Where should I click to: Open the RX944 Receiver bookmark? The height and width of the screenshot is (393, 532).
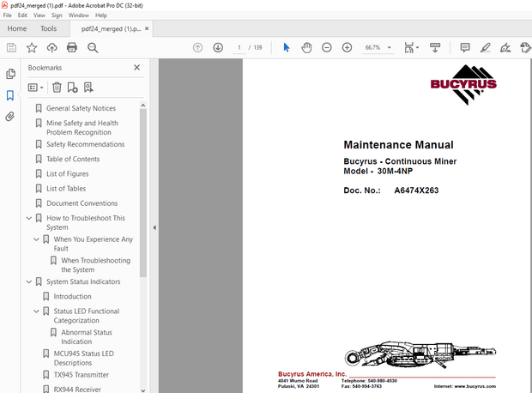[77, 390]
